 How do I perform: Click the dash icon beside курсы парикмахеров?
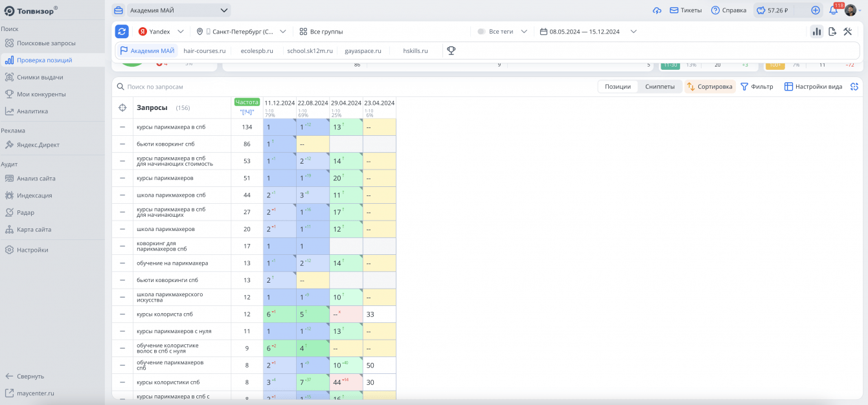pyautogui.click(x=122, y=178)
